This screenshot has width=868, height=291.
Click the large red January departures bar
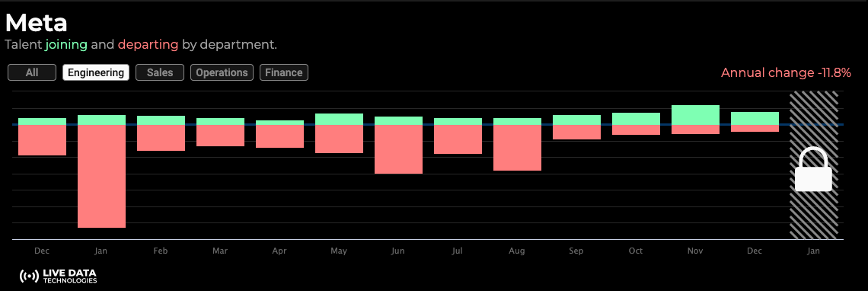(101, 176)
